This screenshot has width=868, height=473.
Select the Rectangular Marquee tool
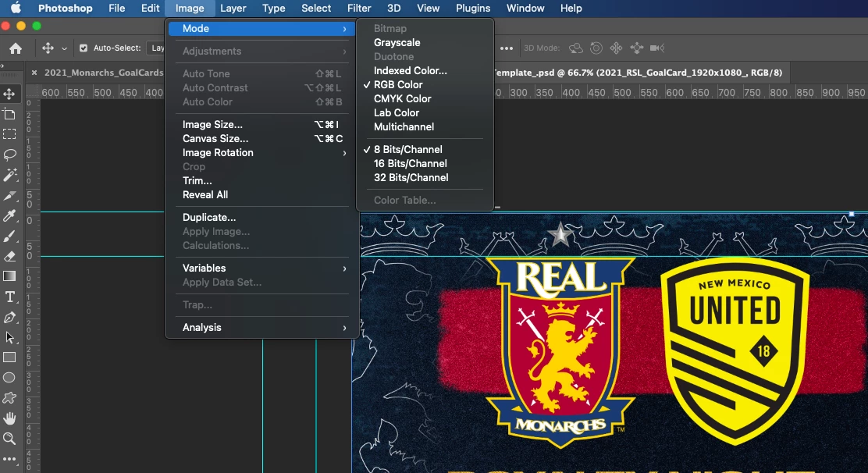[x=9, y=134]
